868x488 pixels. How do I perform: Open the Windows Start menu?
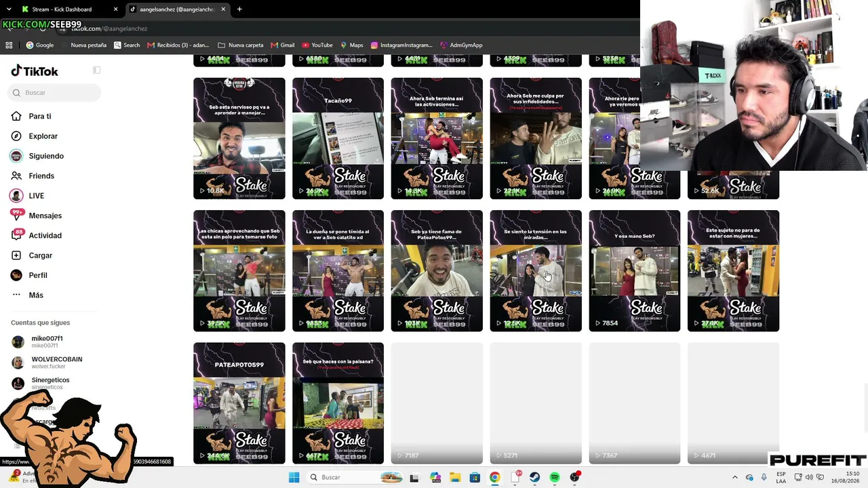pos(294,477)
